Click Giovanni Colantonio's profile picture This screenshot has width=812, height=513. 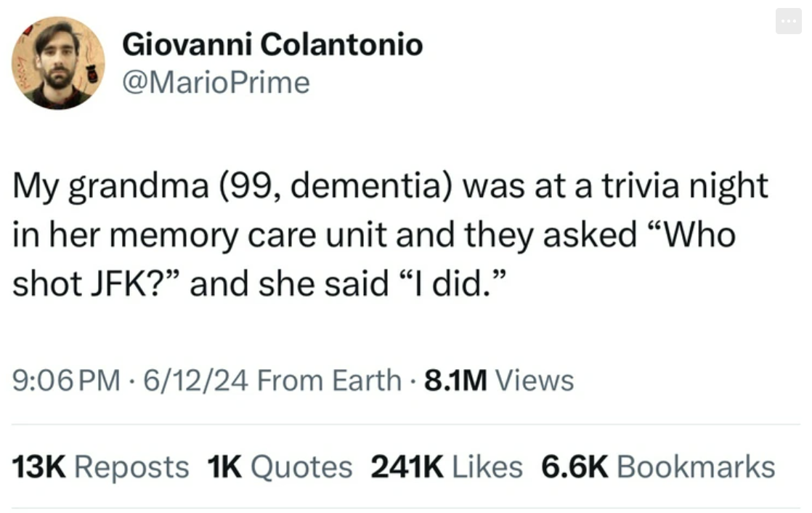coord(58,62)
